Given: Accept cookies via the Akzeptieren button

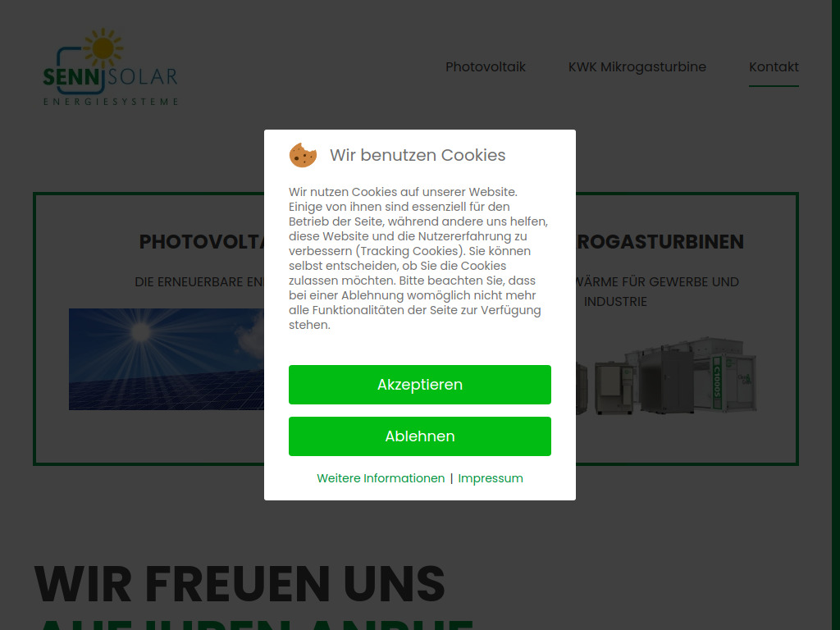Looking at the screenshot, I should tap(419, 385).
